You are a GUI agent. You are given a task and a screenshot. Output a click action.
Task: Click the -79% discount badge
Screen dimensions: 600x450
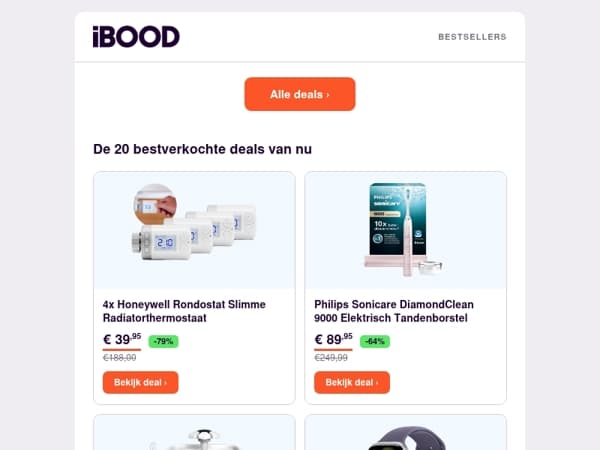click(x=163, y=341)
